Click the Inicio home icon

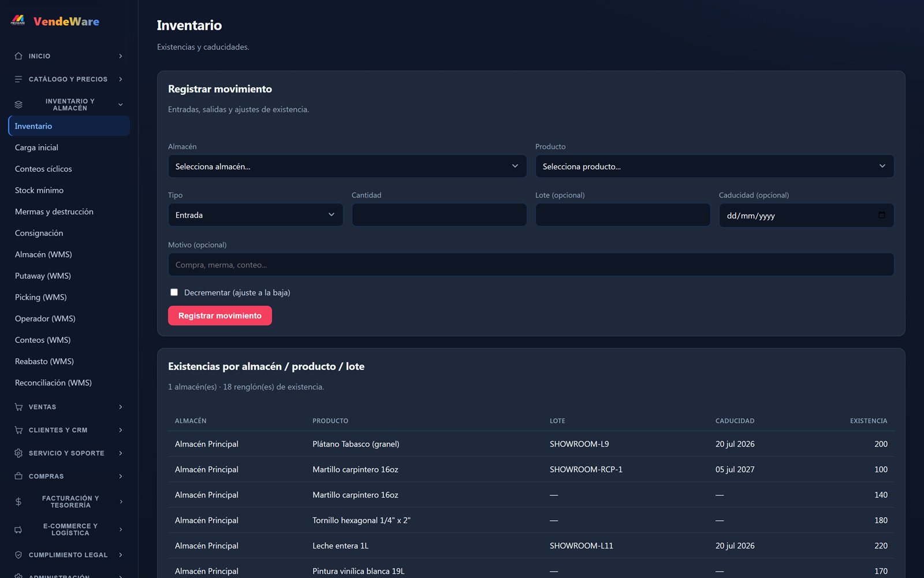pyautogui.click(x=18, y=56)
